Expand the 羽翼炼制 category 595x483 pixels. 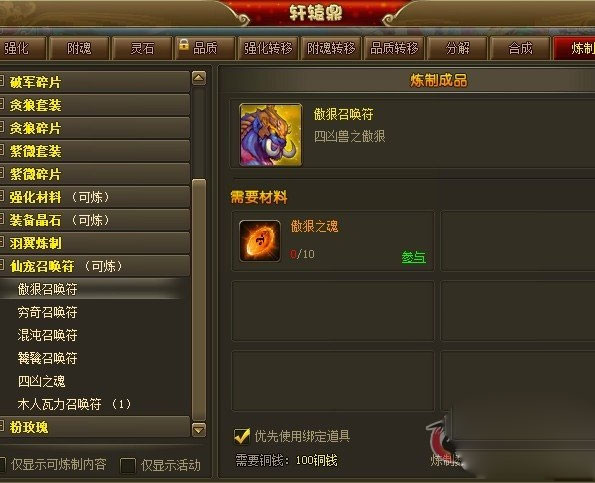point(95,243)
